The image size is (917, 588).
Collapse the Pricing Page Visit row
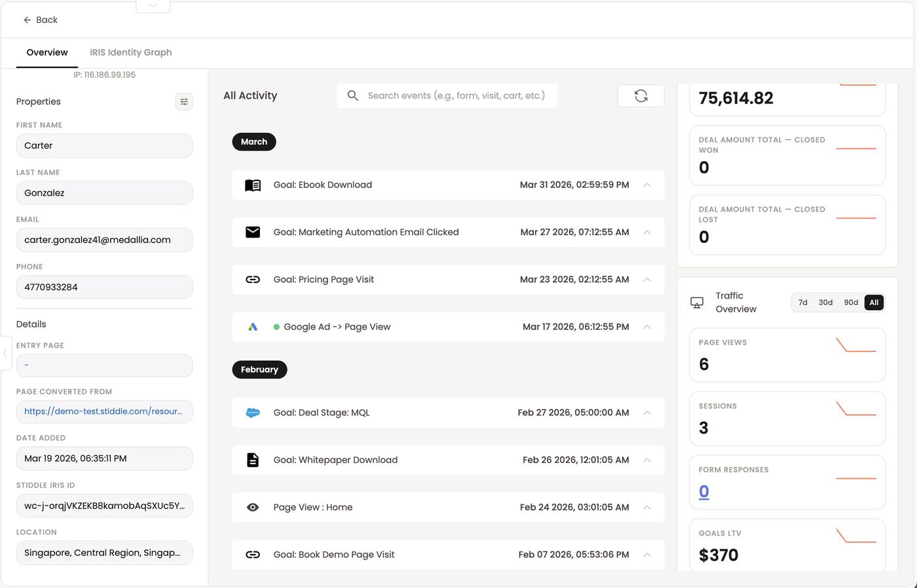pos(647,280)
